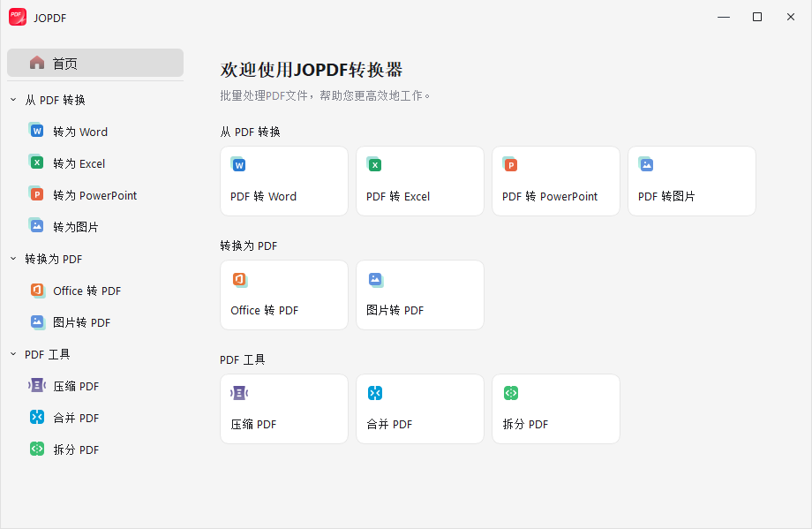Collapse the 转换为 PDF section
The width and height of the screenshot is (812, 529).
[x=12, y=259]
